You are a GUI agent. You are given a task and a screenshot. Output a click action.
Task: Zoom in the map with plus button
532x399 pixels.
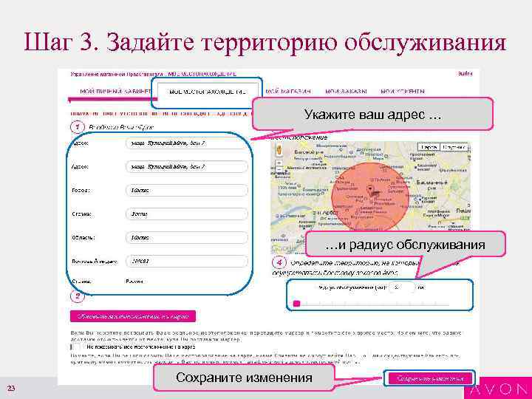[279, 163]
